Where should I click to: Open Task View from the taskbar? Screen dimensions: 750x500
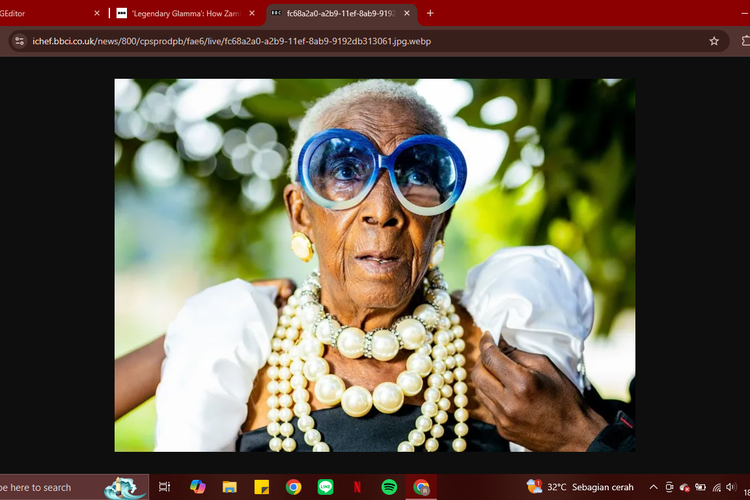(165, 487)
